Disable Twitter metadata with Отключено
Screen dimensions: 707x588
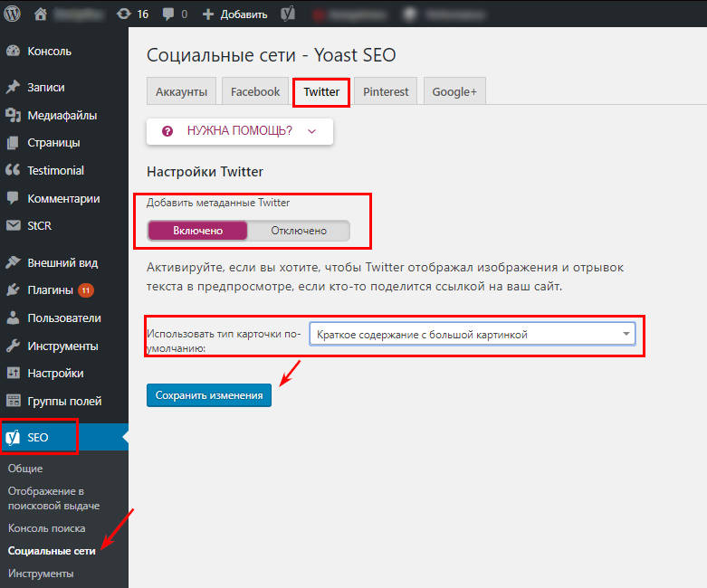[299, 231]
